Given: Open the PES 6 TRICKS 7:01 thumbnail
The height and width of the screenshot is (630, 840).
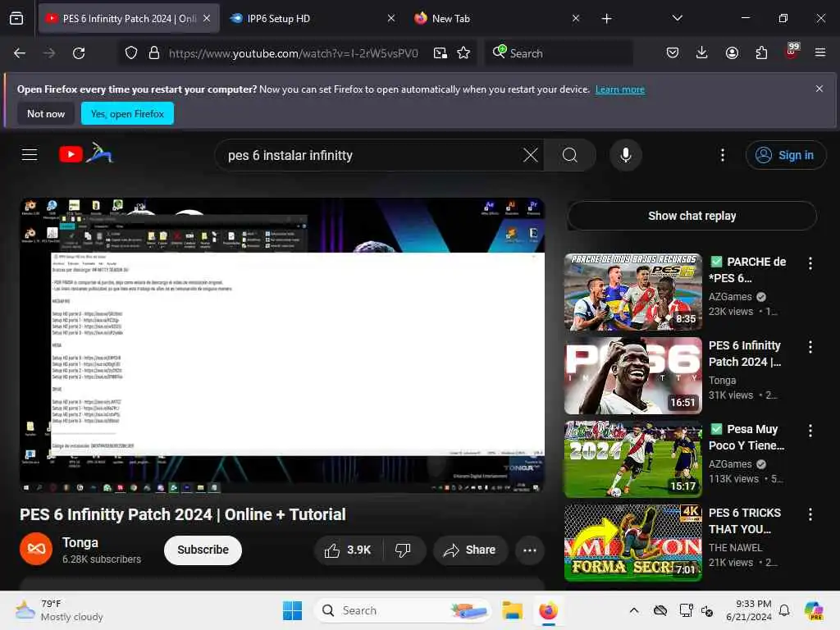Looking at the screenshot, I should (x=633, y=543).
